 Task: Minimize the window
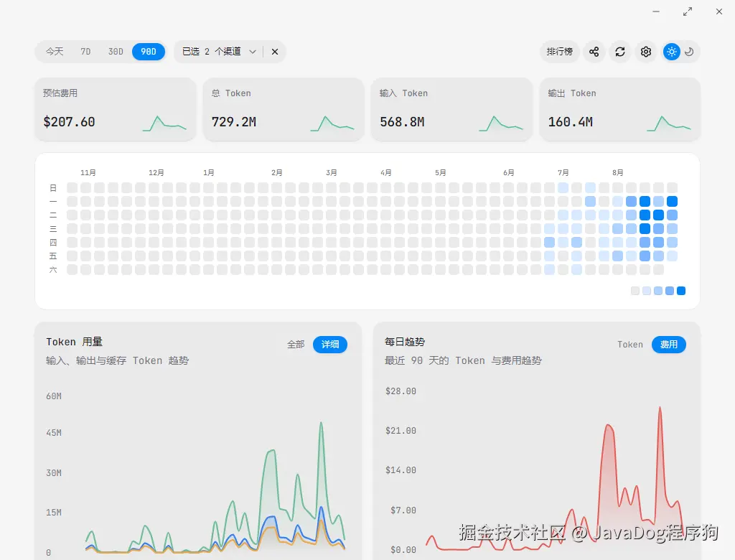pyautogui.click(x=656, y=11)
